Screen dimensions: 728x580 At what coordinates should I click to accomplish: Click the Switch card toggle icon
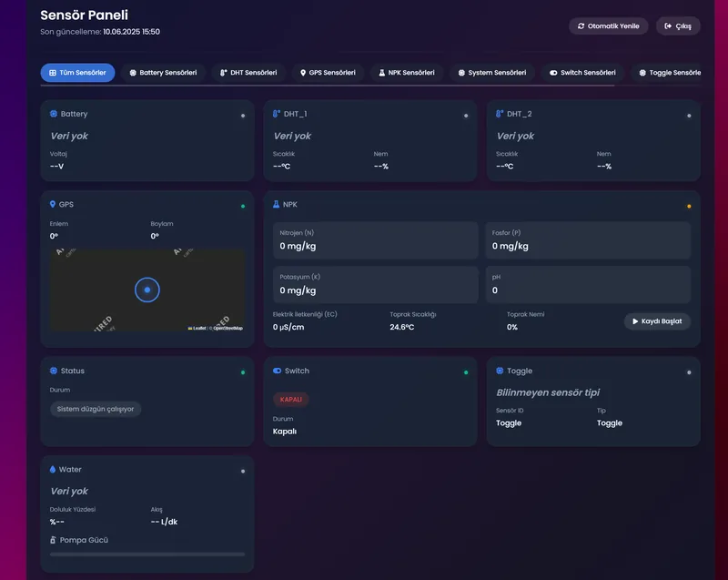coord(278,371)
